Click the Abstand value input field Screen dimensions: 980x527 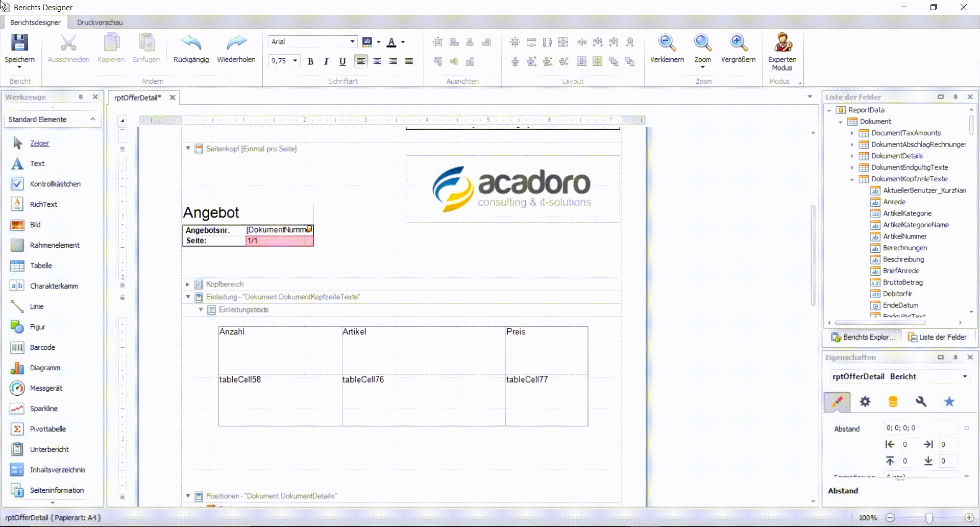(921, 428)
